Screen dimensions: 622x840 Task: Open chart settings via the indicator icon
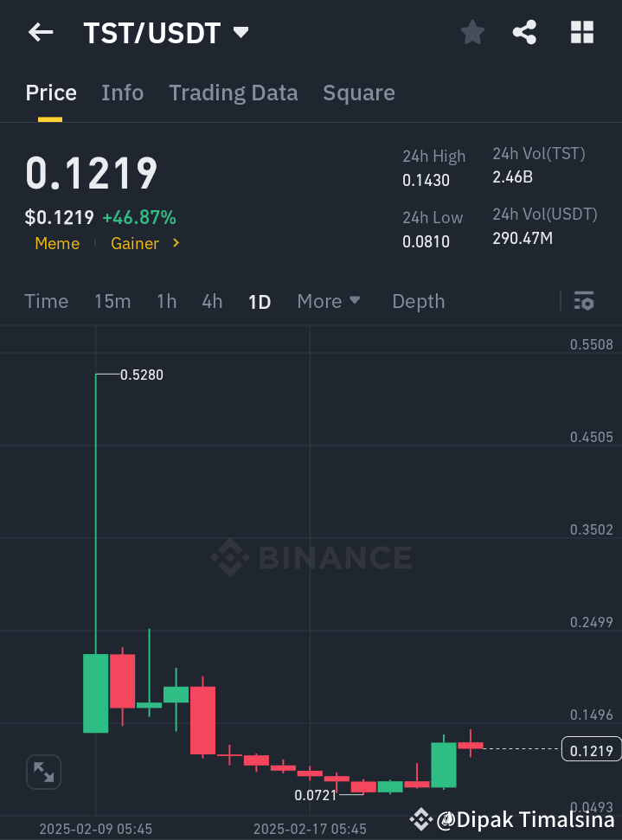click(x=584, y=301)
